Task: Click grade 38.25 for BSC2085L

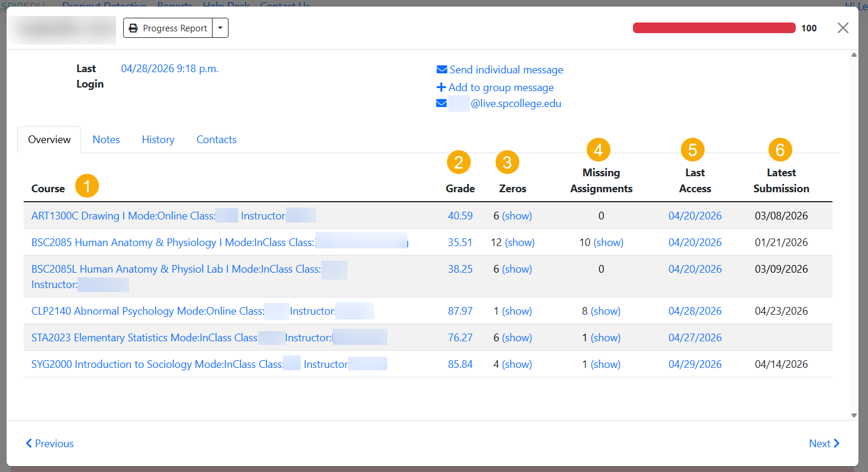Action: [x=460, y=269]
